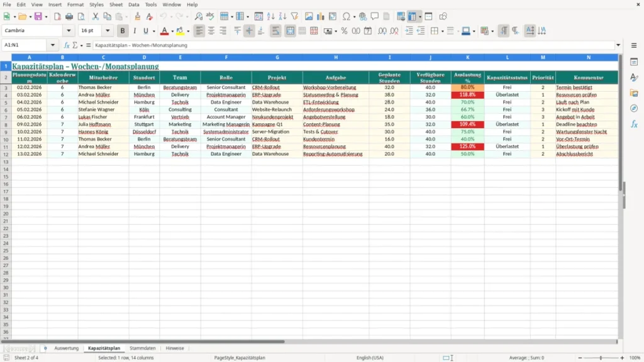This screenshot has height=362, width=644.
Task: Increase indent
Action: point(409,31)
